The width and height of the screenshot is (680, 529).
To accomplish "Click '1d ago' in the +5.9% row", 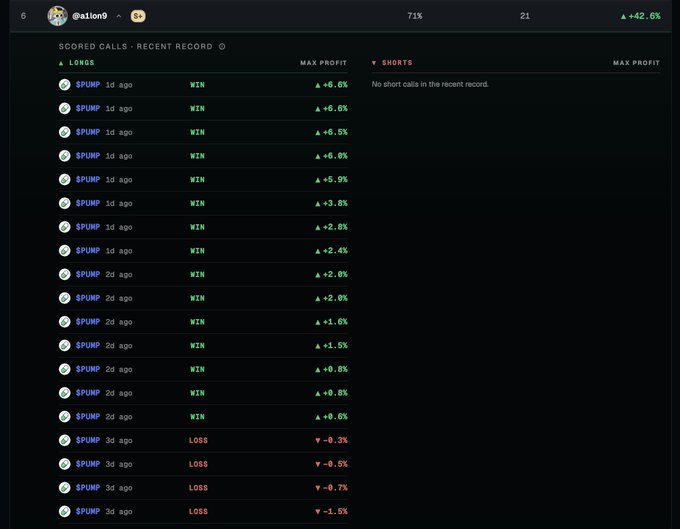I will point(119,180).
